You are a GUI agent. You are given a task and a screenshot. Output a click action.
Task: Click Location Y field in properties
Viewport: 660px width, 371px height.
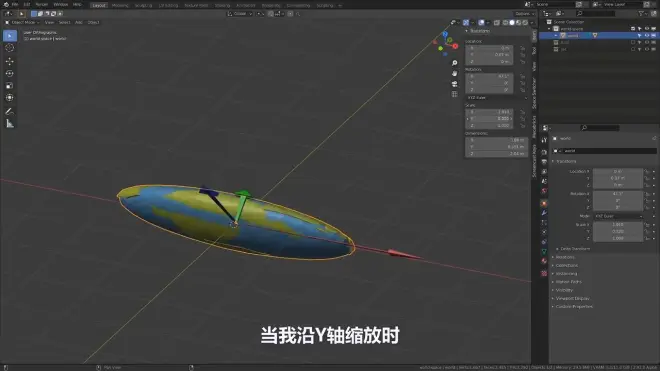618,178
